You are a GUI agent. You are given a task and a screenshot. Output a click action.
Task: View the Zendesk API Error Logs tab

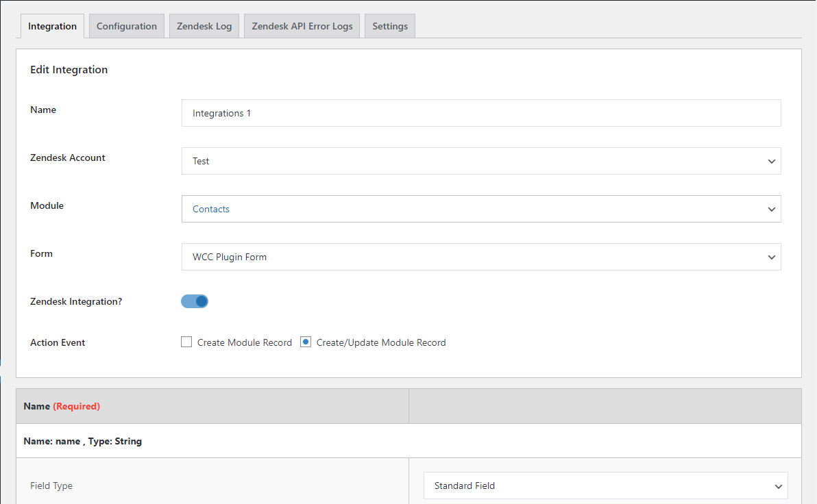[302, 26]
